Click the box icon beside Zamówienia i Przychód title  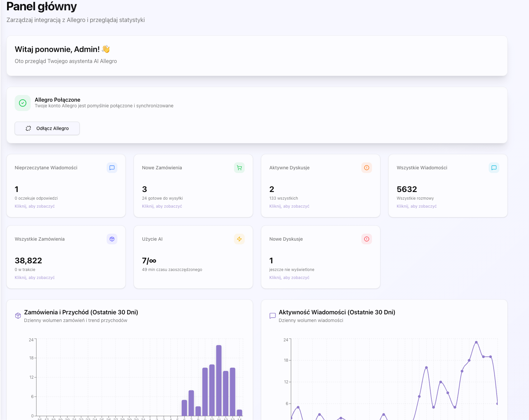point(18,316)
